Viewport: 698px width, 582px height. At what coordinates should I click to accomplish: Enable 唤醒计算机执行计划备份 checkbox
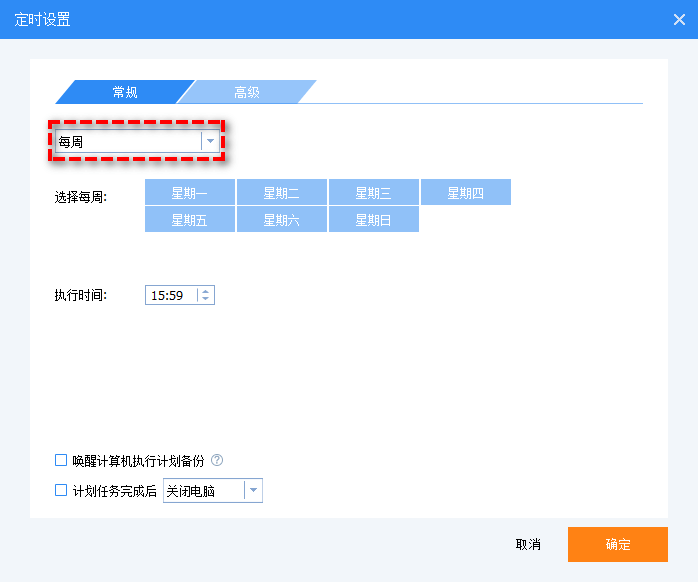[61, 461]
